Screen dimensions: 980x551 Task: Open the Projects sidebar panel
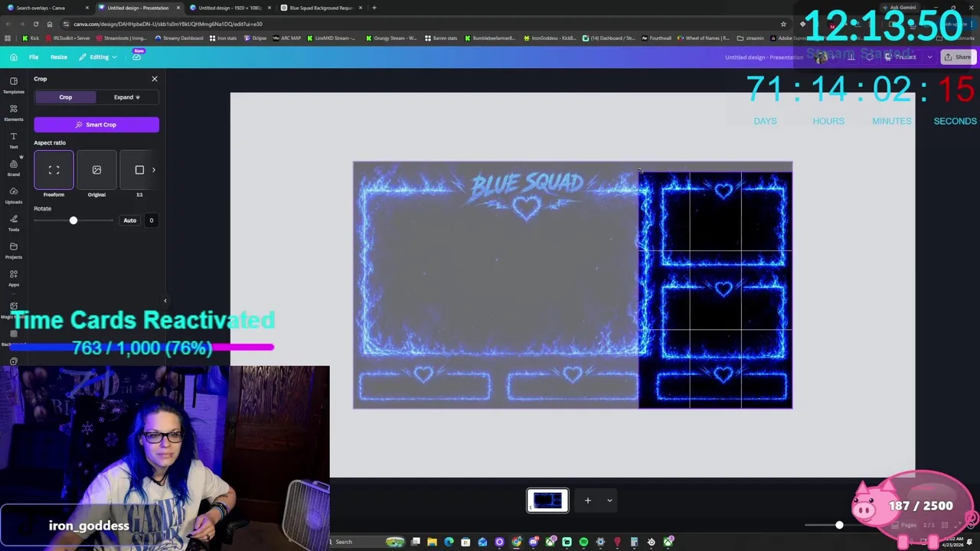coord(13,250)
